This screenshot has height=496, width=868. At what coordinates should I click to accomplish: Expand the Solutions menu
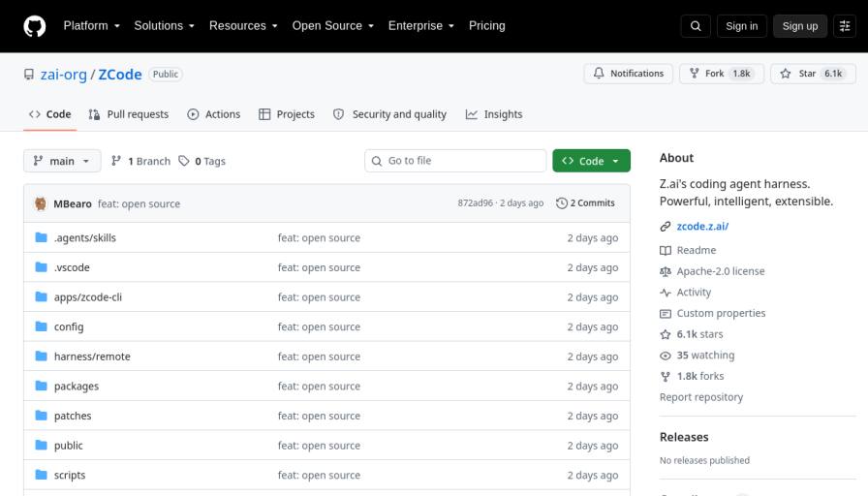(164, 25)
